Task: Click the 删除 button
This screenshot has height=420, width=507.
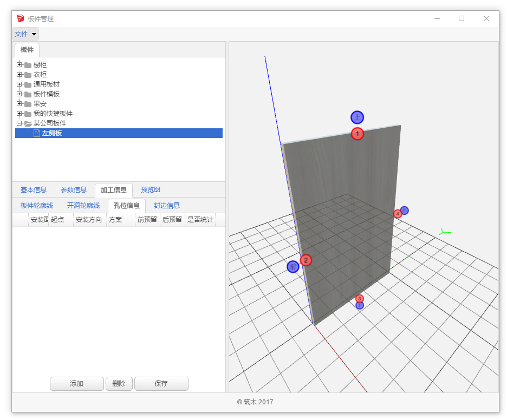Action: (119, 384)
